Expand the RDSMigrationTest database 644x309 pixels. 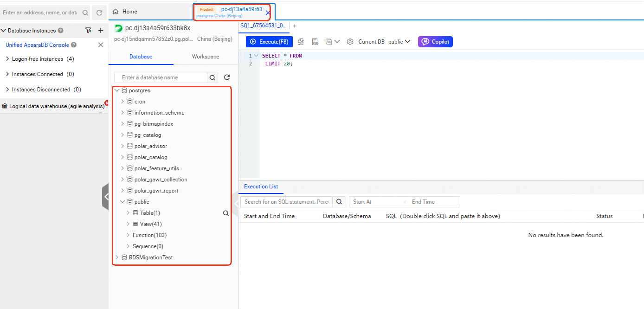click(x=117, y=257)
